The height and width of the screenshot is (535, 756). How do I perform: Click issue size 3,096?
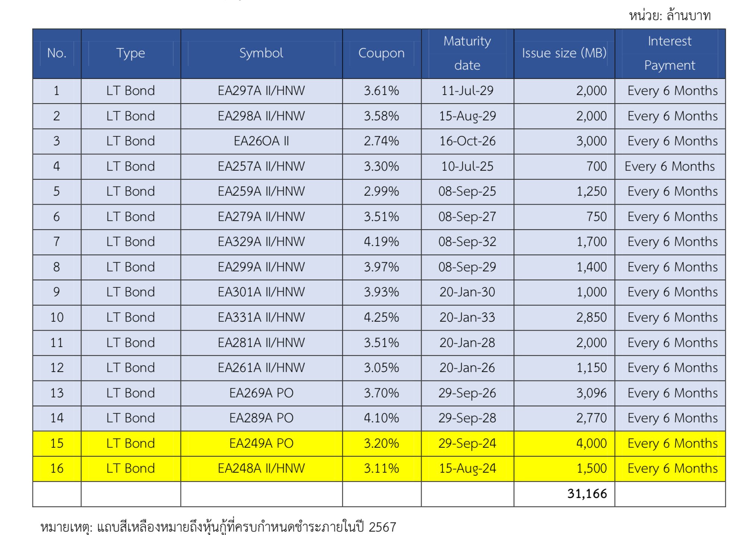click(x=591, y=393)
